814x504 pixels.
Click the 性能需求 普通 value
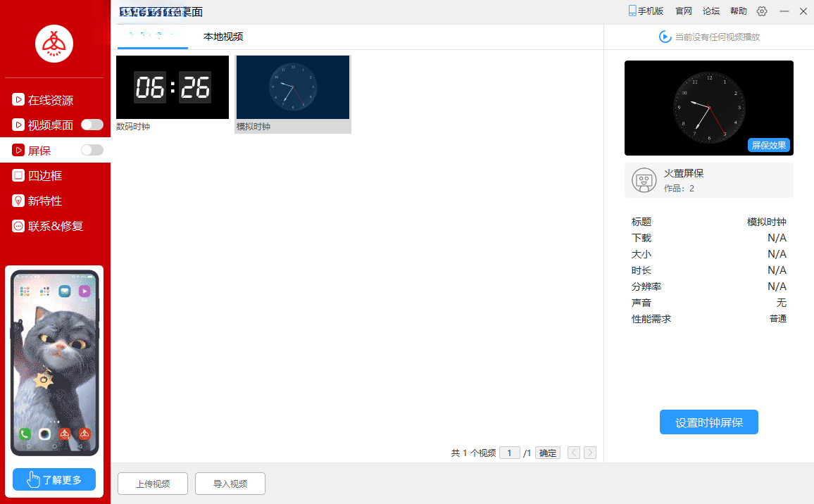pyautogui.click(x=777, y=319)
